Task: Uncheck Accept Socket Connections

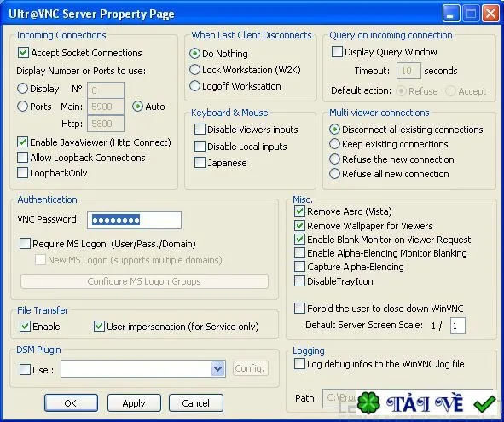Action: 23,53
